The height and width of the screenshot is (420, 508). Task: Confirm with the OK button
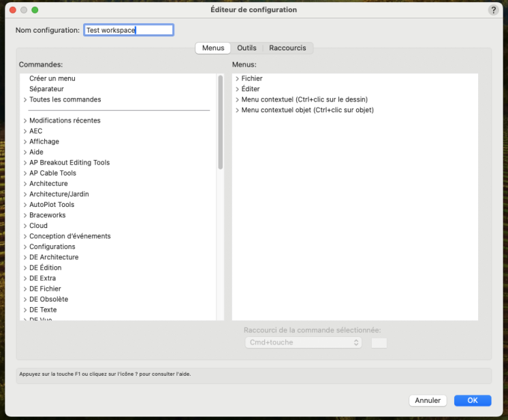click(x=473, y=400)
